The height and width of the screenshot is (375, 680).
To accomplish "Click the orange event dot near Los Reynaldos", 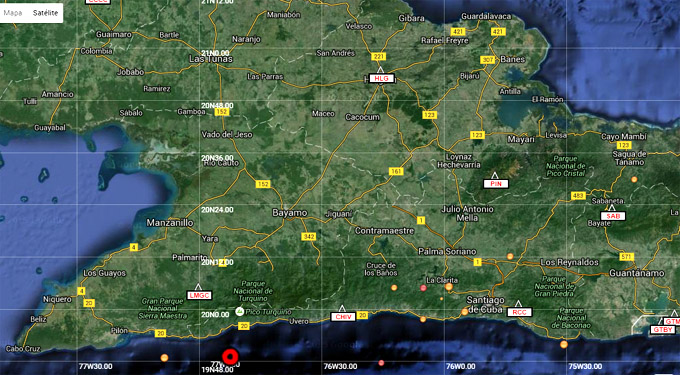I will click(x=510, y=257).
